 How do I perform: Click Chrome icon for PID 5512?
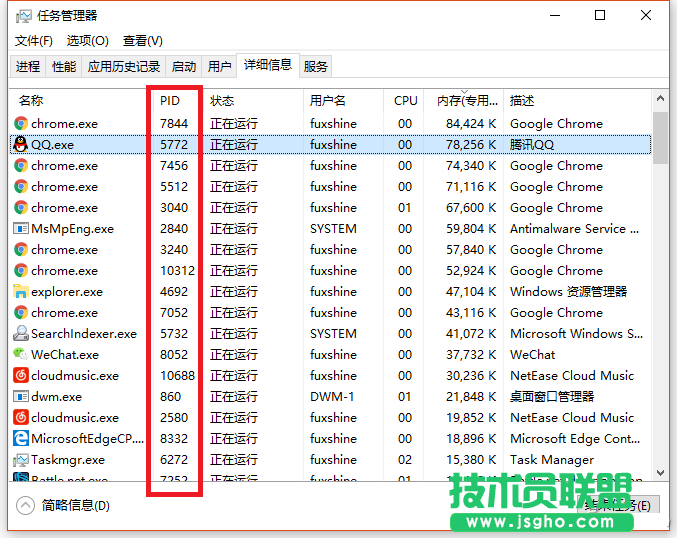click(20, 187)
